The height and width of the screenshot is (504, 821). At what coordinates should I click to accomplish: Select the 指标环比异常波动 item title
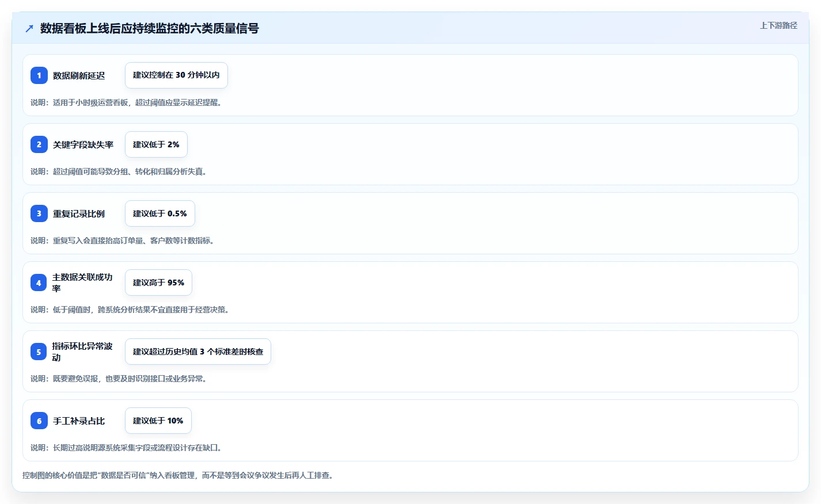(82, 352)
